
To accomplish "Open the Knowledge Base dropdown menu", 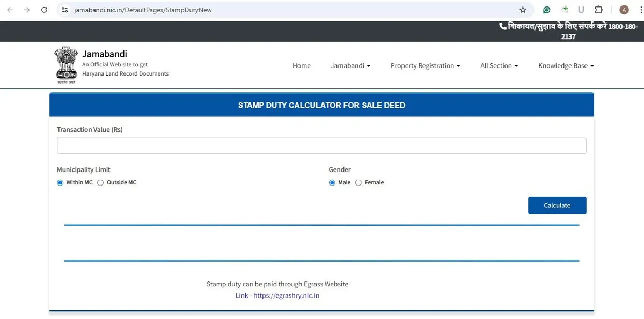I will (x=566, y=66).
